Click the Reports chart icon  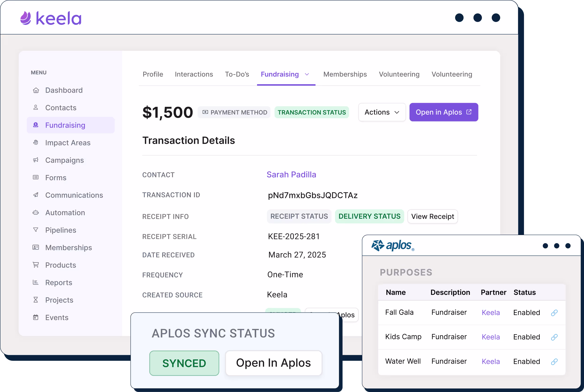click(36, 282)
